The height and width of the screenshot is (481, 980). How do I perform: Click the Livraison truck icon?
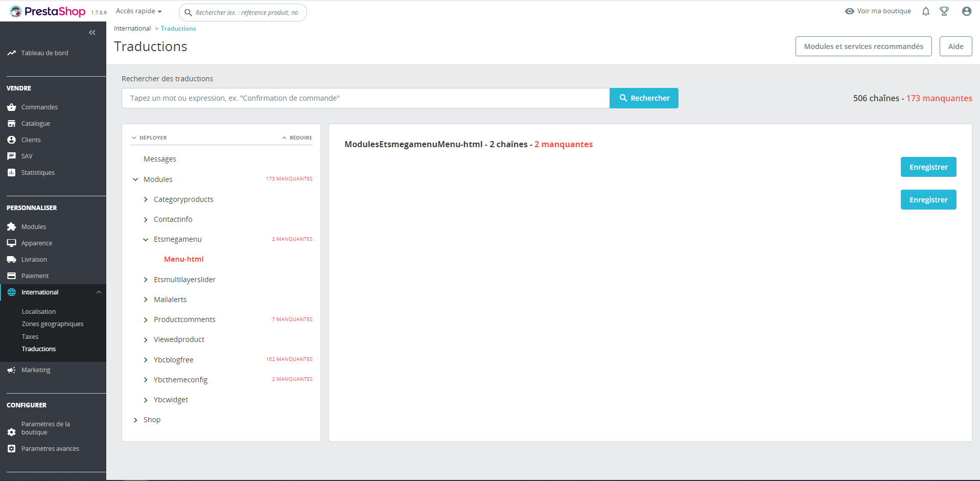point(11,260)
